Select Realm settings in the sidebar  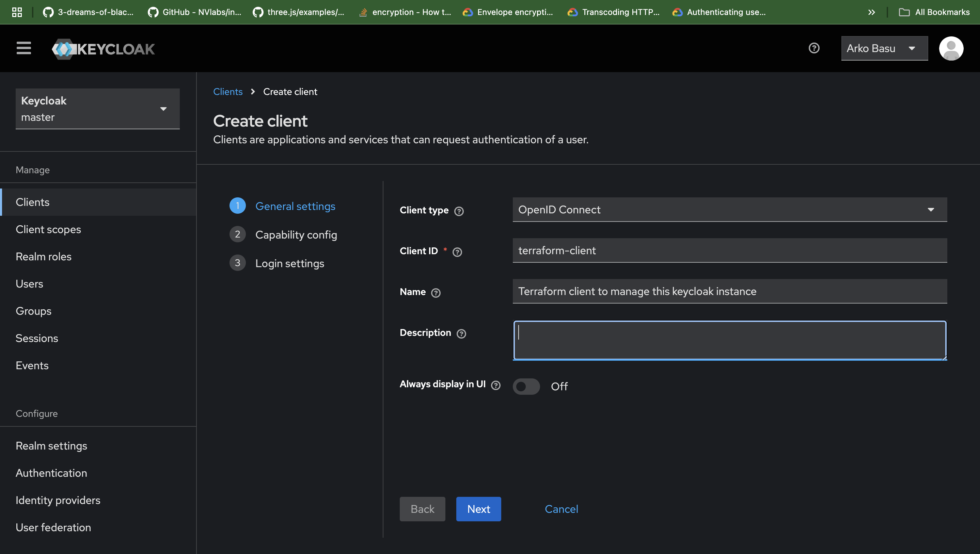(51, 445)
